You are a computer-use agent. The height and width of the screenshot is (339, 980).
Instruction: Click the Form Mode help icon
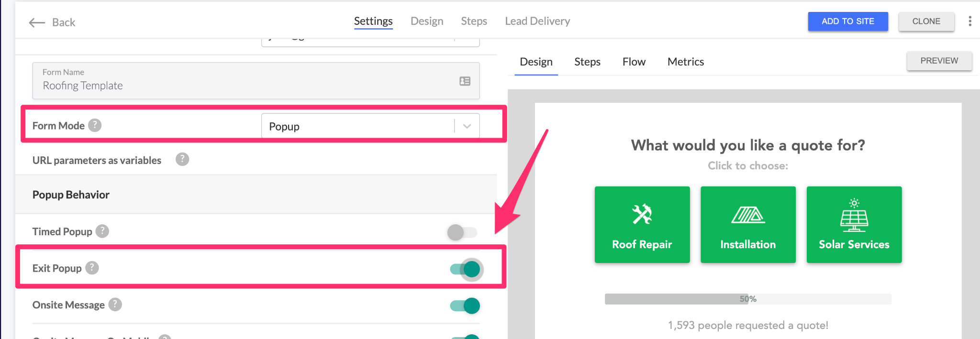point(95,125)
